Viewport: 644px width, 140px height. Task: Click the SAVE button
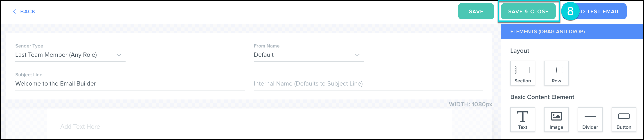[x=476, y=11]
